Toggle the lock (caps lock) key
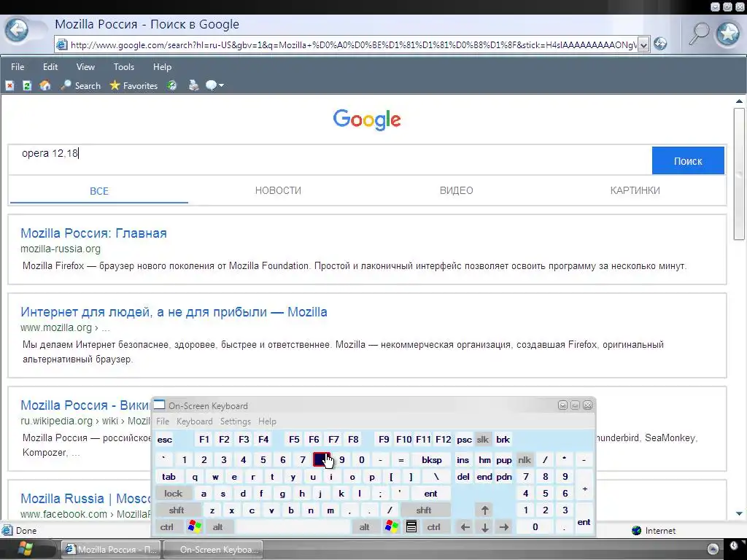 (174, 494)
